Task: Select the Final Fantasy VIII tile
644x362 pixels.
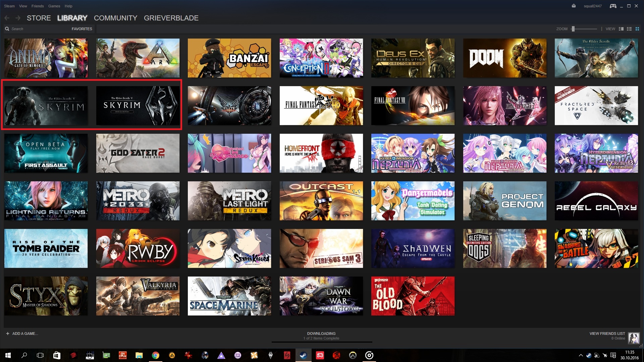Action: pyautogui.click(x=413, y=106)
